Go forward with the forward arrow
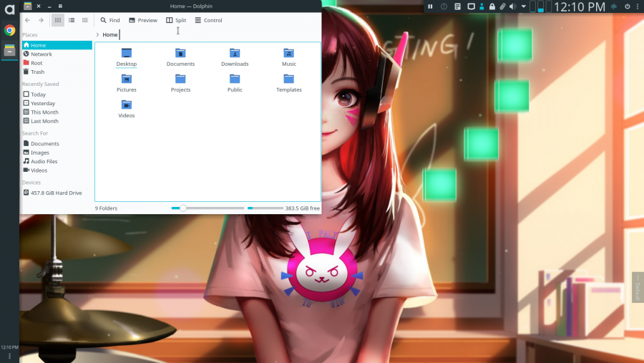This screenshot has width=644, height=363. (41, 20)
